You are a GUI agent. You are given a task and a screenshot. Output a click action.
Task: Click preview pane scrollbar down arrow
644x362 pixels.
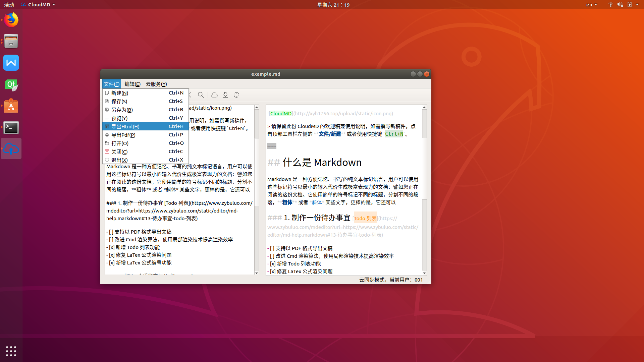click(424, 273)
